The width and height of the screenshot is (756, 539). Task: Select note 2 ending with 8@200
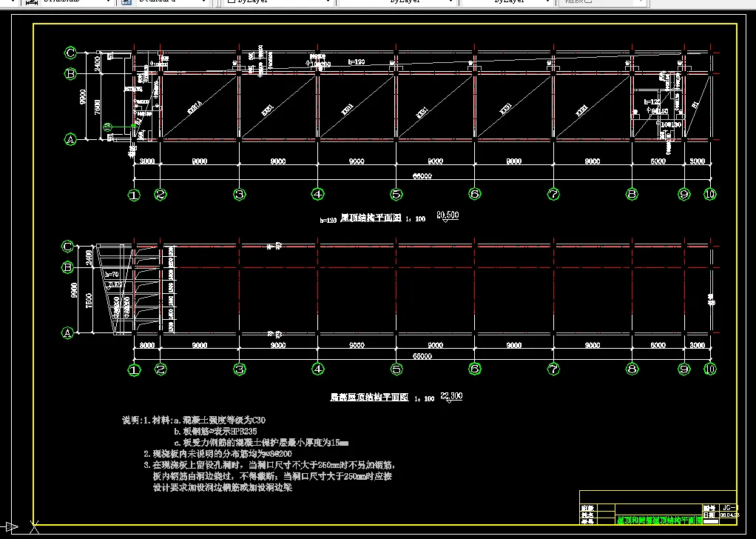click(218, 454)
